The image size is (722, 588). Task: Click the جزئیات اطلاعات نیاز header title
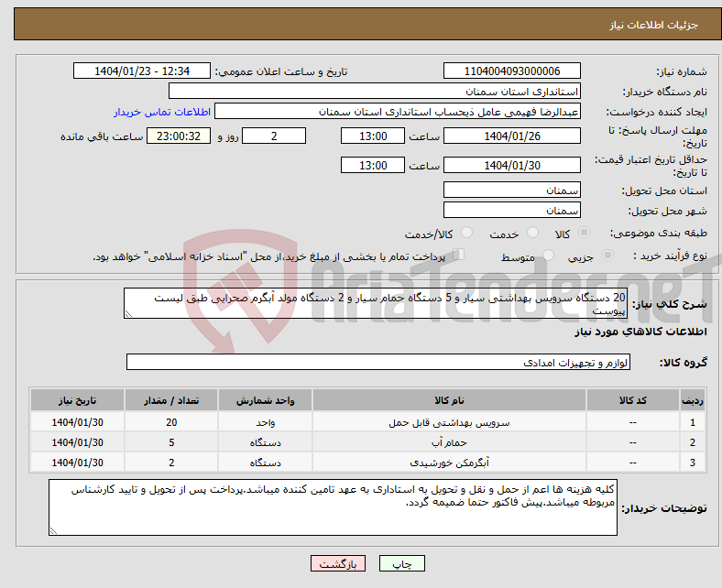coord(654,25)
